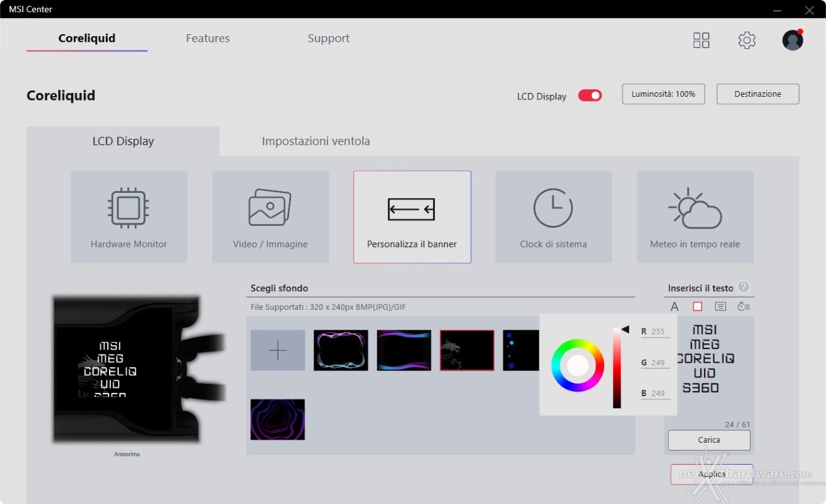
Task: Open the scroll speed timer icon
Action: (743, 307)
